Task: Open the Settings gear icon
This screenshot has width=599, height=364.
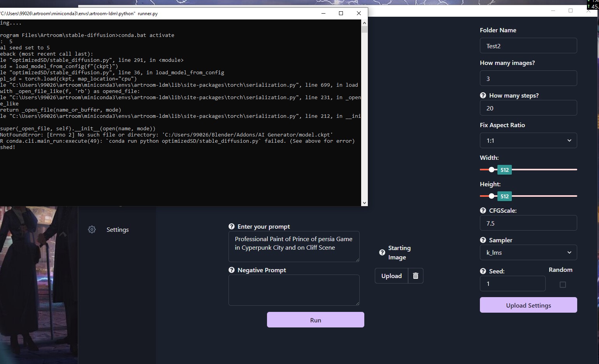Action: [92, 229]
